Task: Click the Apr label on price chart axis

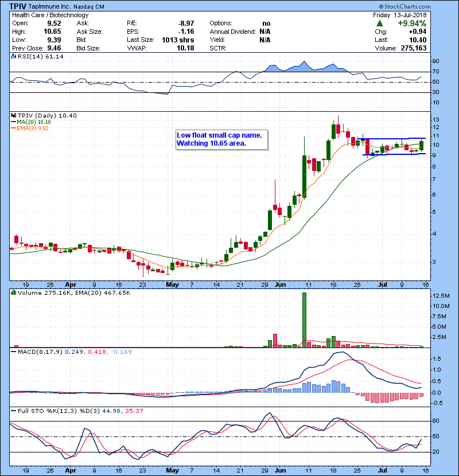Action: [71, 285]
